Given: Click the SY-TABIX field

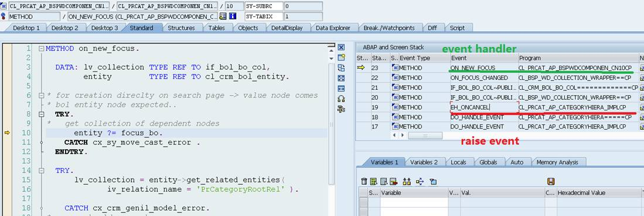Looking at the screenshot, I should (264, 16).
